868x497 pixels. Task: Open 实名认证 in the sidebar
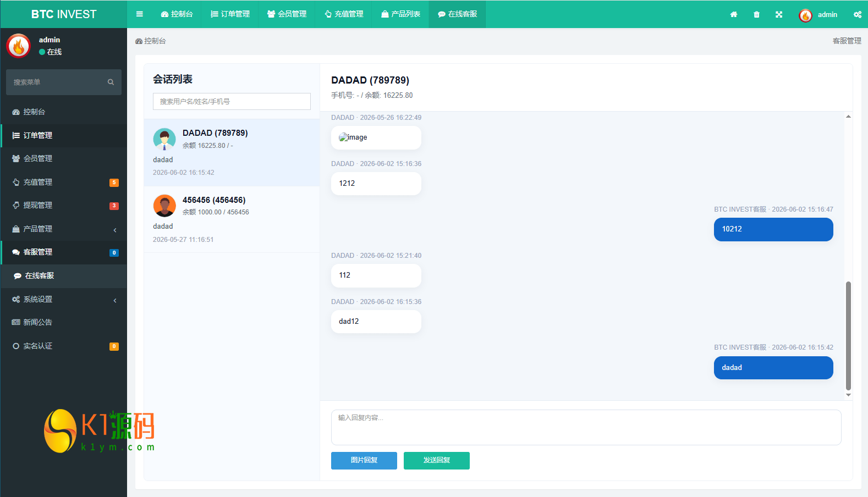point(64,346)
